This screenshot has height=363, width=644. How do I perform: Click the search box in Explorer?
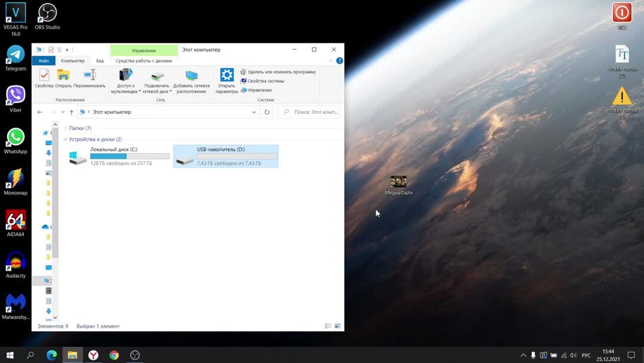tap(309, 112)
